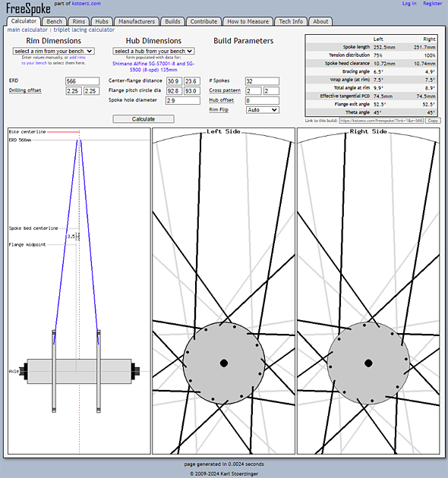
Task: Click the Left Side lacing diagram
Action: pos(224,291)
